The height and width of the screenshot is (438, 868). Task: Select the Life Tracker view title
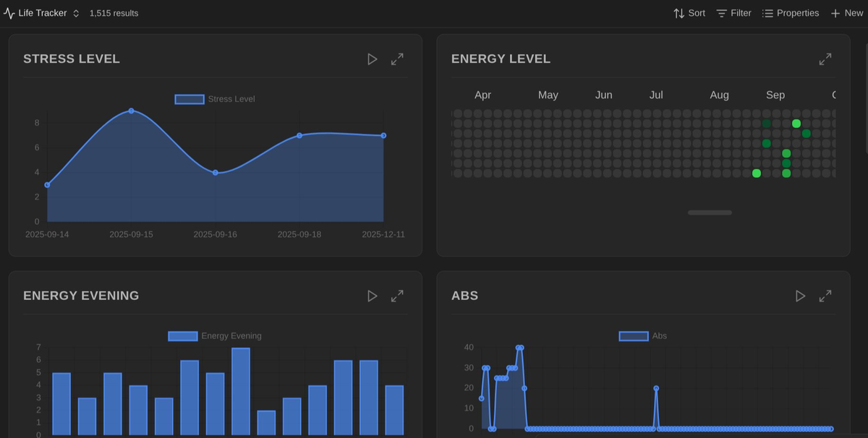point(43,12)
